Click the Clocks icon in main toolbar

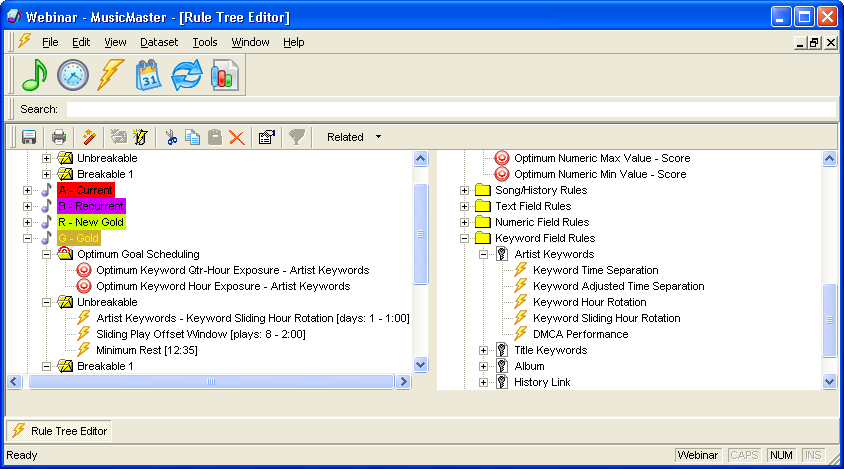click(x=72, y=76)
